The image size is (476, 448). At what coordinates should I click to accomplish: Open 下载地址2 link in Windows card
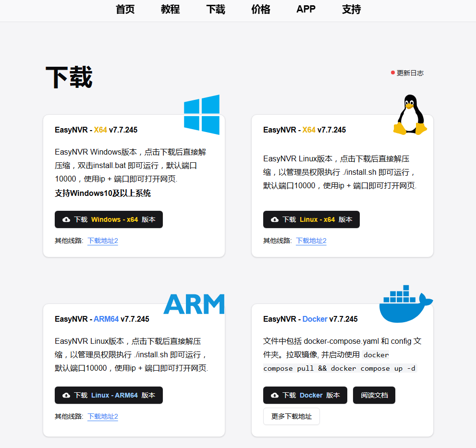103,241
